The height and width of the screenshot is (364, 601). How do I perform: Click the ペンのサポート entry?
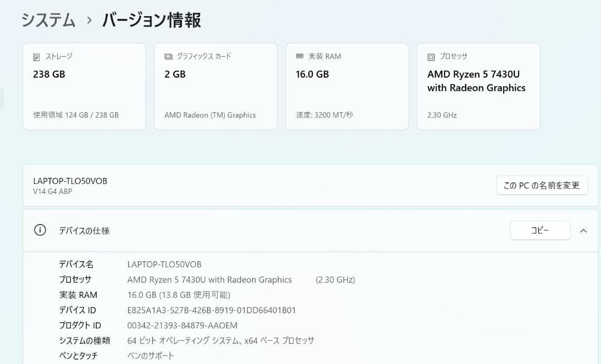(150, 356)
